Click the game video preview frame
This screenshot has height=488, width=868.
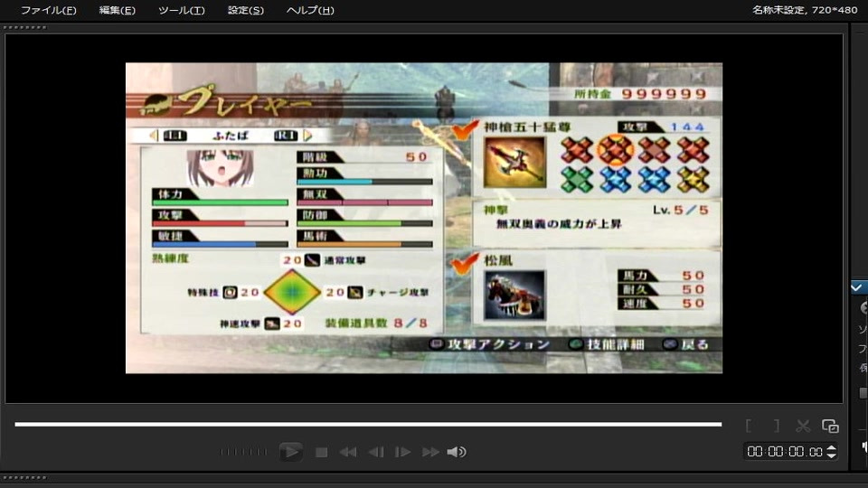pyautogui.click(x=424, y=218)
